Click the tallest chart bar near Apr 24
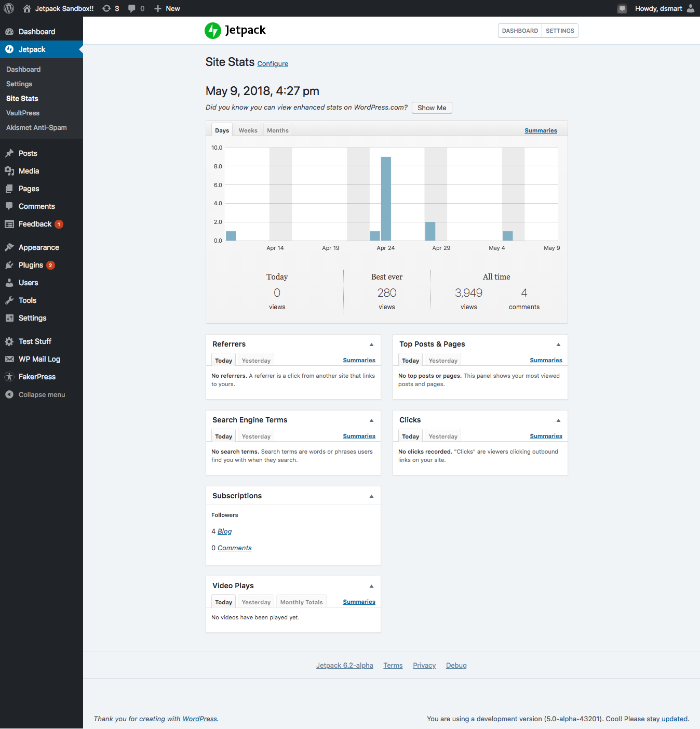 click(x=386, y=198)
